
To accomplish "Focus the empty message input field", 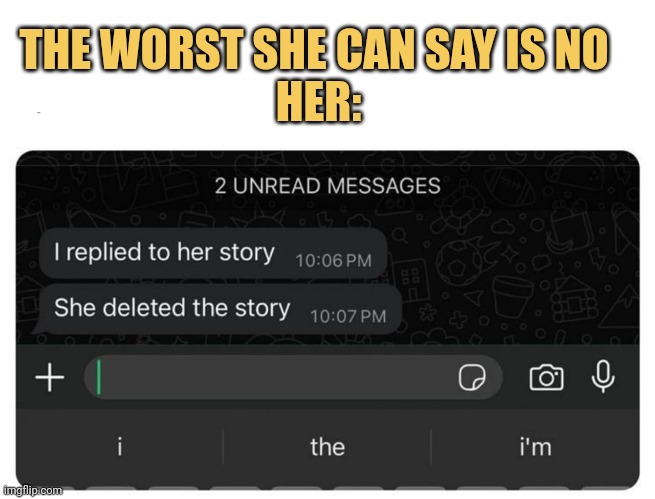I will point(293,377).
